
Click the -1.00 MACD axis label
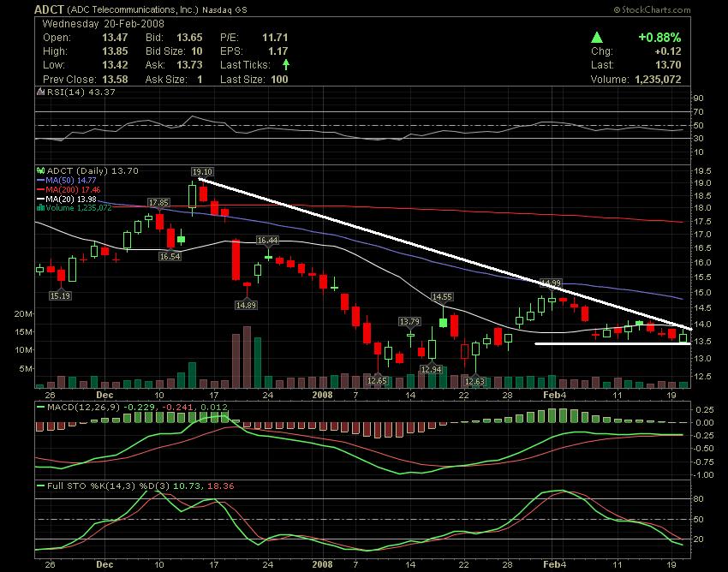[704, 475]
